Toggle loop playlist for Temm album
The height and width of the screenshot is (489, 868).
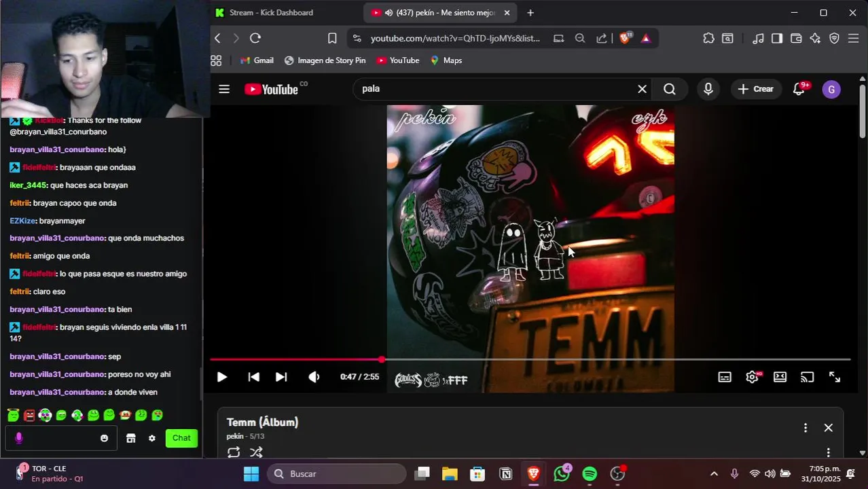coord(234,452)
